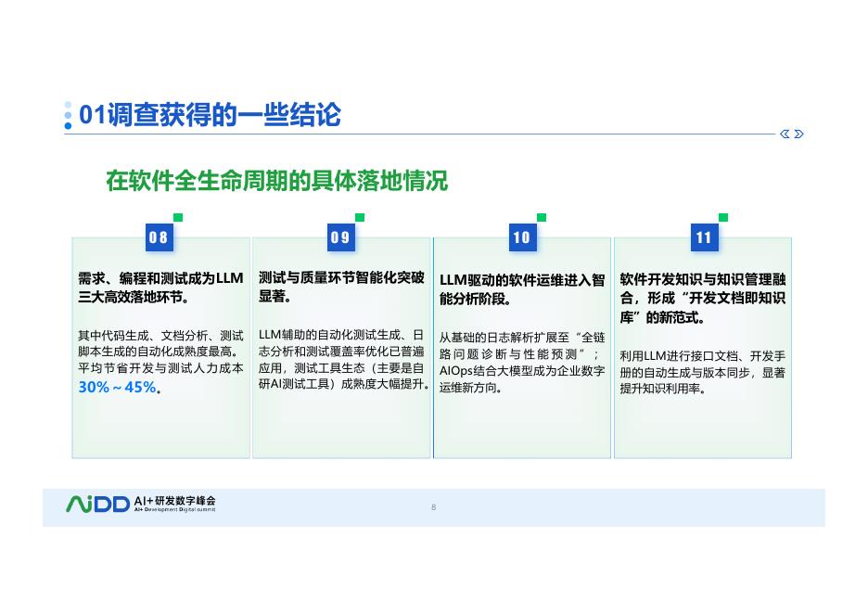Select the heading 在软件全生命周期的具体落地情况
The image size is (868, 614).
(x=276, y=182)
